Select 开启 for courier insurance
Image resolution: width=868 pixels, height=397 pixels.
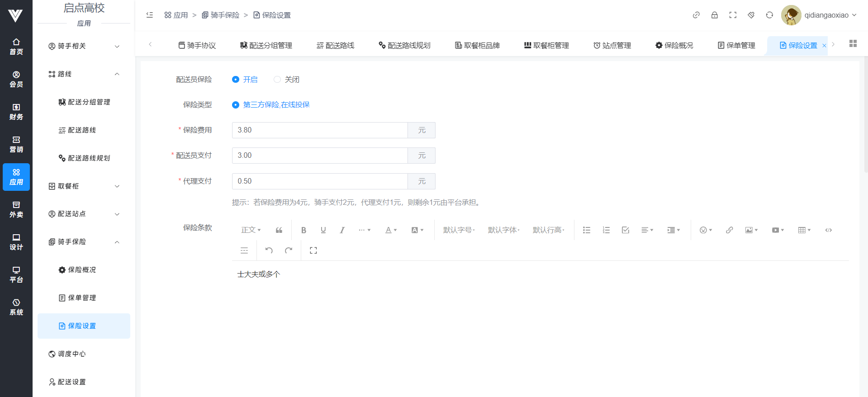(x=236, y=80)
